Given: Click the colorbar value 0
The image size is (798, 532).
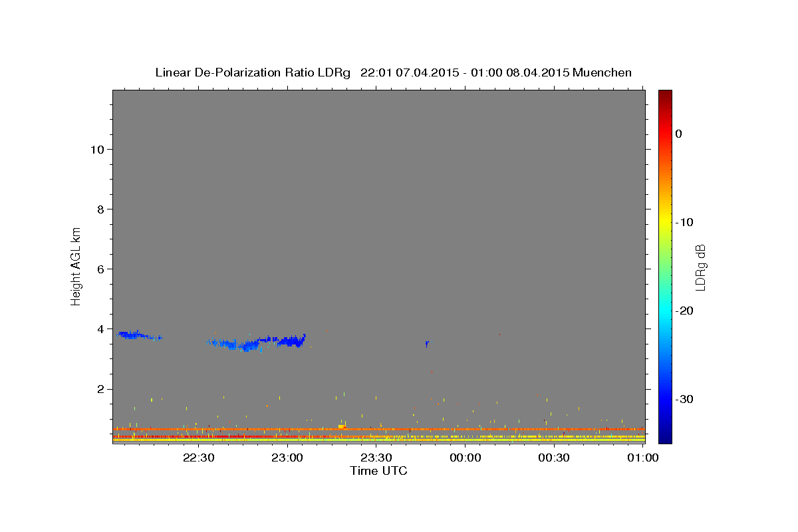Looking at the screenshot, I should click(x=678, y=134).
